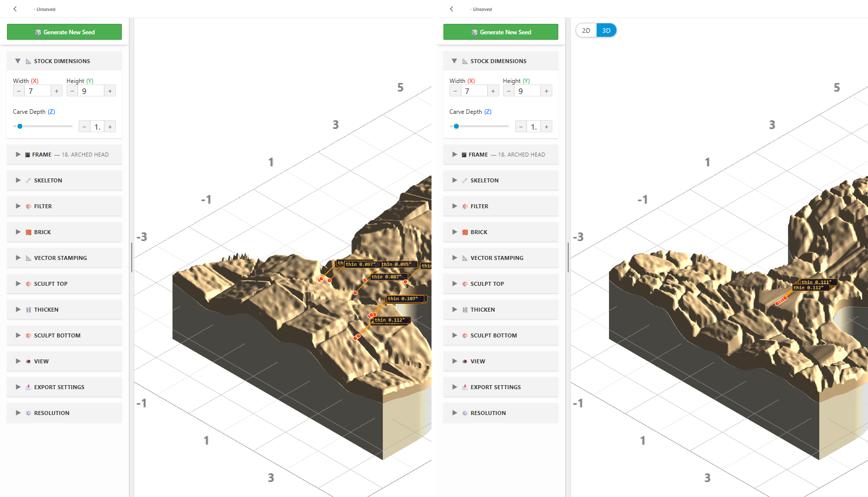Viewport: 868px width, 497px height.
Task: Expand Sculpt Top in the left pane
Action: click(64, 284)
